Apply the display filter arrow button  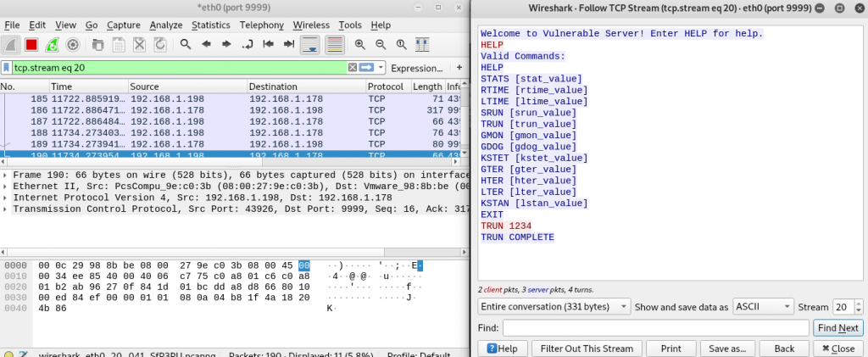366,68
